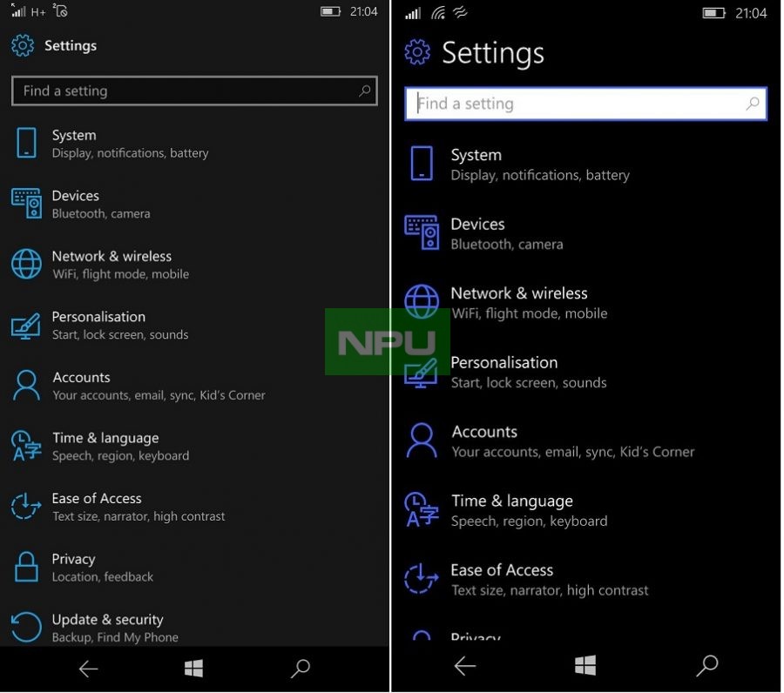Open System label in left screen
The image size is (784, 693).
tap(74, 136)
